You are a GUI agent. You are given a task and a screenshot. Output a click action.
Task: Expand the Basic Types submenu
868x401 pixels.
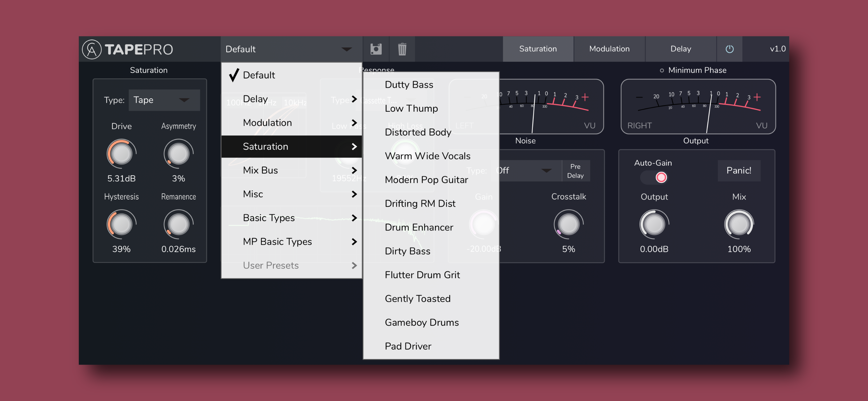pyautogui.click(x=292, y=218)
